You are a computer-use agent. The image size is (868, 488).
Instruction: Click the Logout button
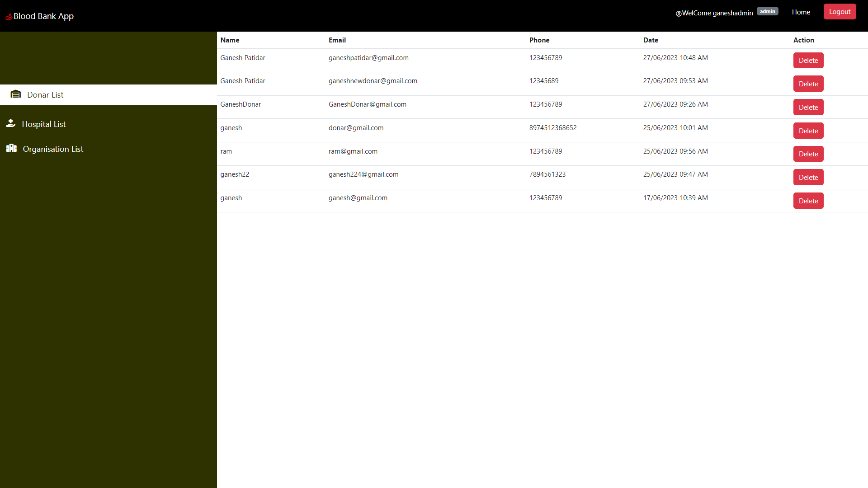coord(840,11)
